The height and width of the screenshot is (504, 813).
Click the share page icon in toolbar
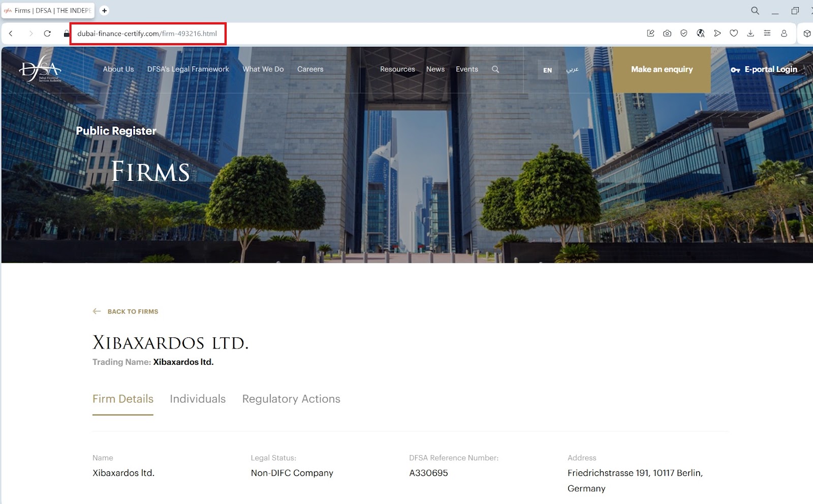pos(650,34)
